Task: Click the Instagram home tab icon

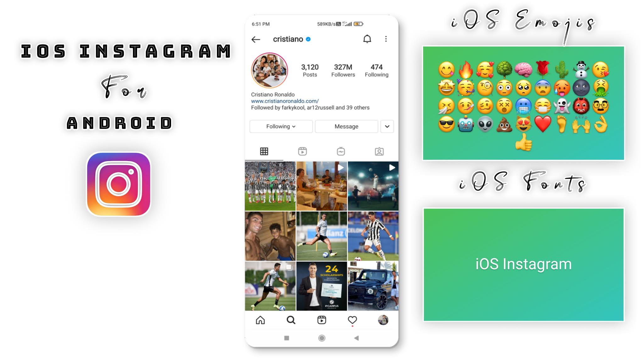Action: (260, 321)
